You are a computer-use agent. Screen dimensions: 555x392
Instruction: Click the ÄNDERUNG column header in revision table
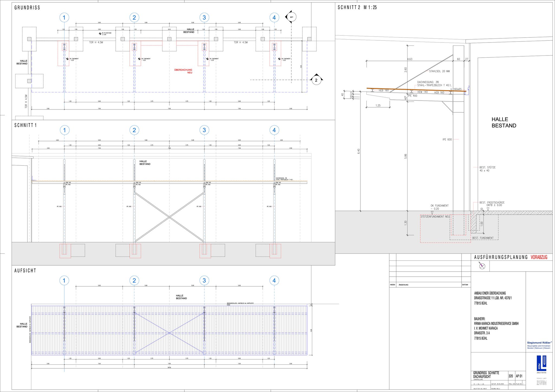pos(404,285)
